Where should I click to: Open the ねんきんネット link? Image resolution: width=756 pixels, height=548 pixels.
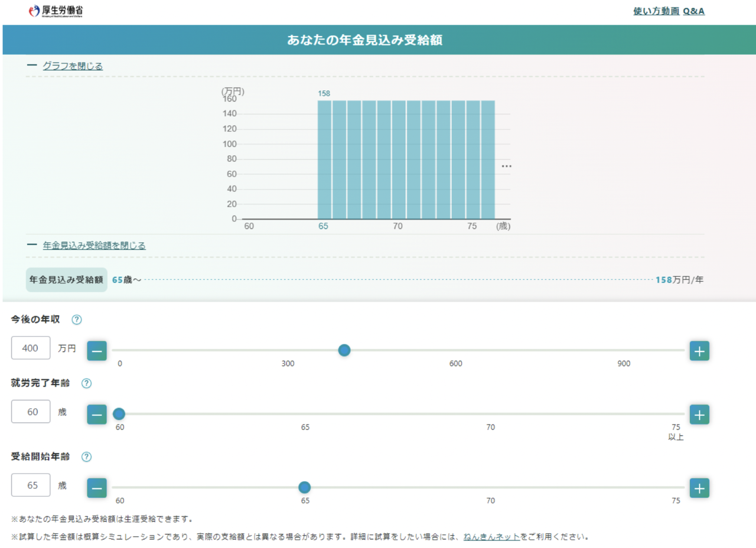click(491, 537)
